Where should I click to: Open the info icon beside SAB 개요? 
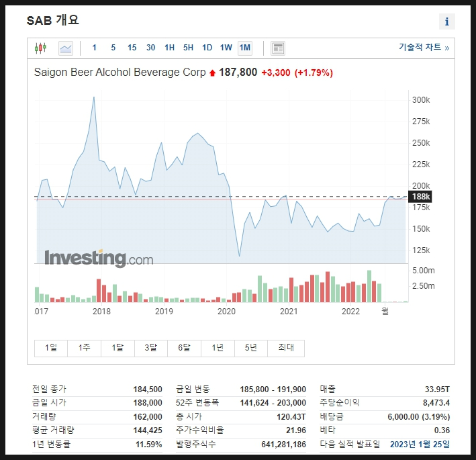pyautogui.click(x=447, y=21)
